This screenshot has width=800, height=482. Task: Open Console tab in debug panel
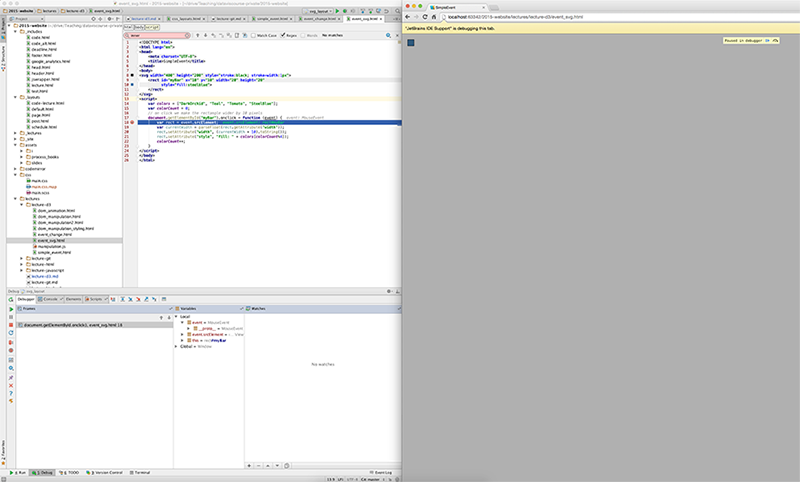pos(50,299)
